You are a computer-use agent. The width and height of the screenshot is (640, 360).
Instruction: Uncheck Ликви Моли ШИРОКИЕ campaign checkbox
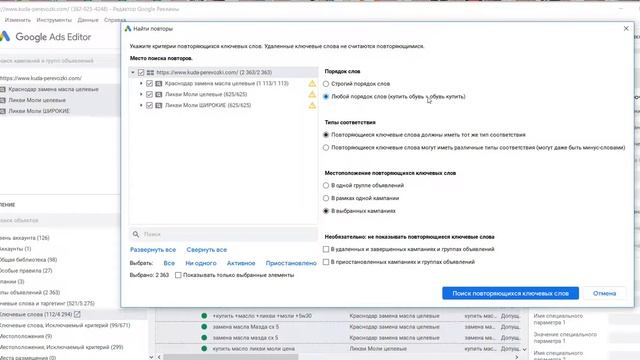tap(149, 105)
